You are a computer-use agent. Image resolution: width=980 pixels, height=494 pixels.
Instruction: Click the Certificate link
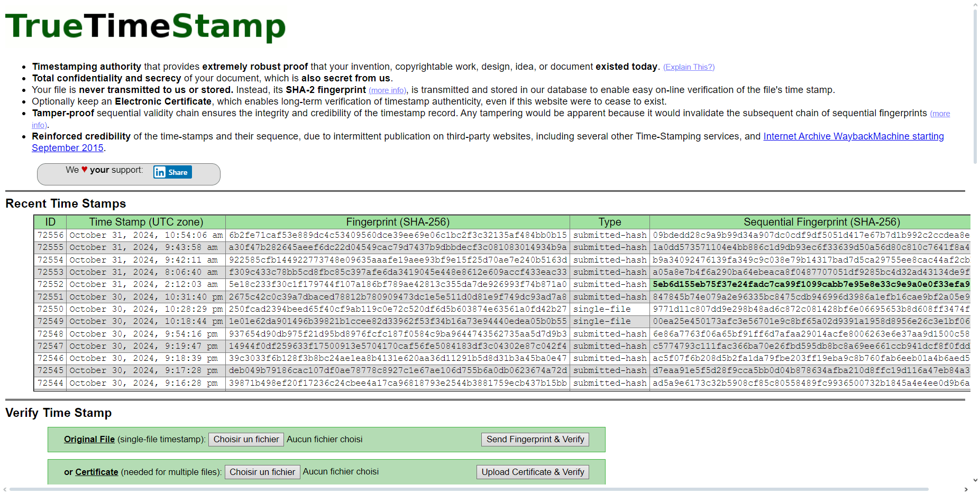97,472
